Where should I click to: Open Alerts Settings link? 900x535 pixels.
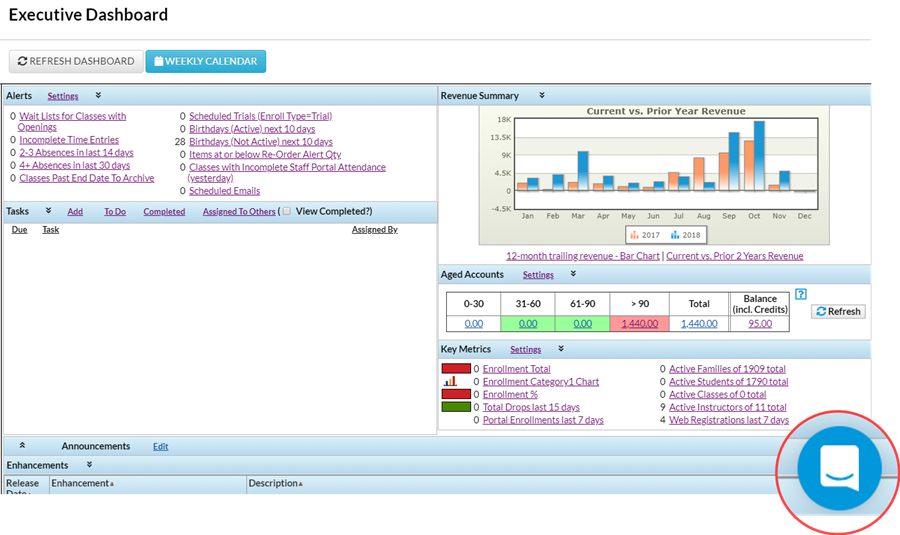click(x=63, y=96)
